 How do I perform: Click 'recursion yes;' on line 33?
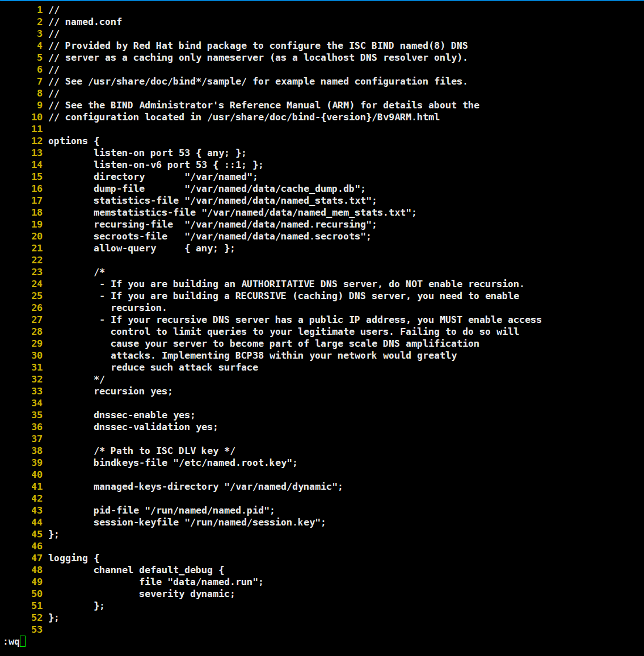133,391
